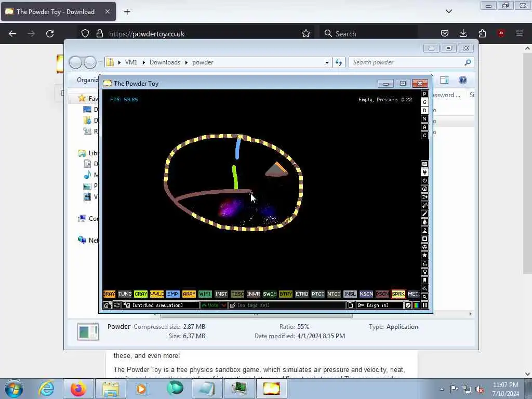532x399 pixels.
Task: Show hidden system tray icons
Action: (442, 389)
